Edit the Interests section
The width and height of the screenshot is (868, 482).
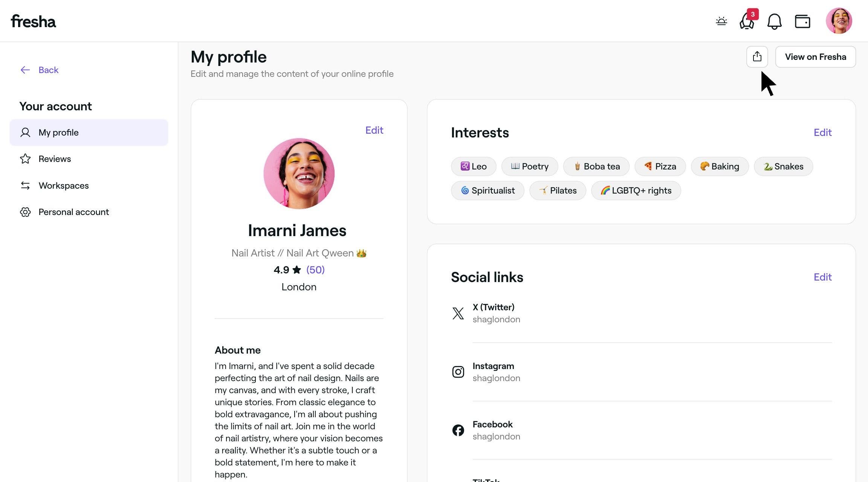pyautogui.click(x=822, y=133)
